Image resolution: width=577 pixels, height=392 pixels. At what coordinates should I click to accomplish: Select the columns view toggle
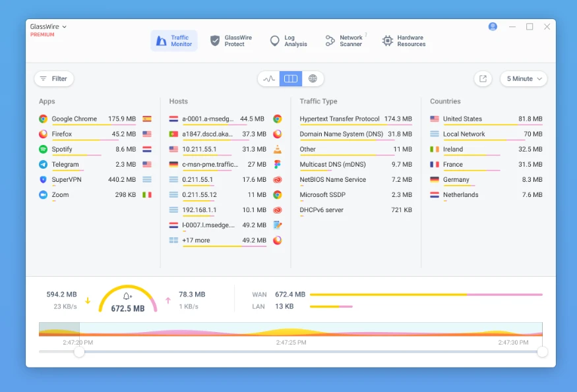[x=291, y=78]
